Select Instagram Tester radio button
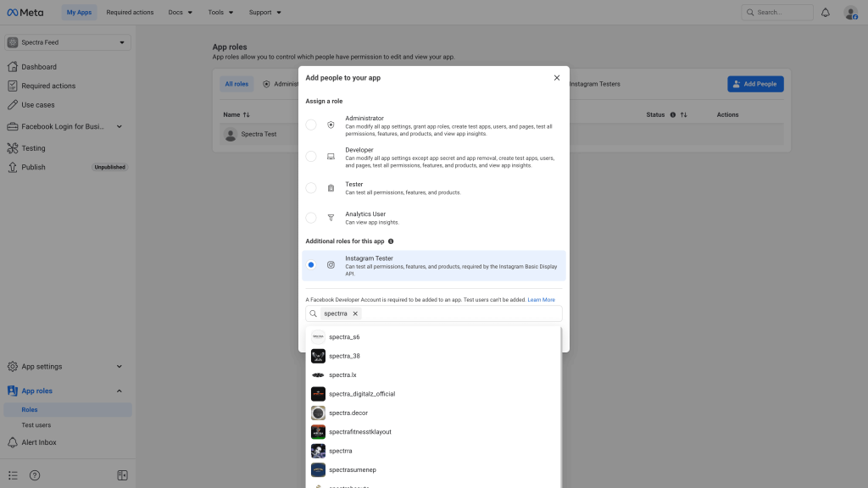 pos(311,265)
